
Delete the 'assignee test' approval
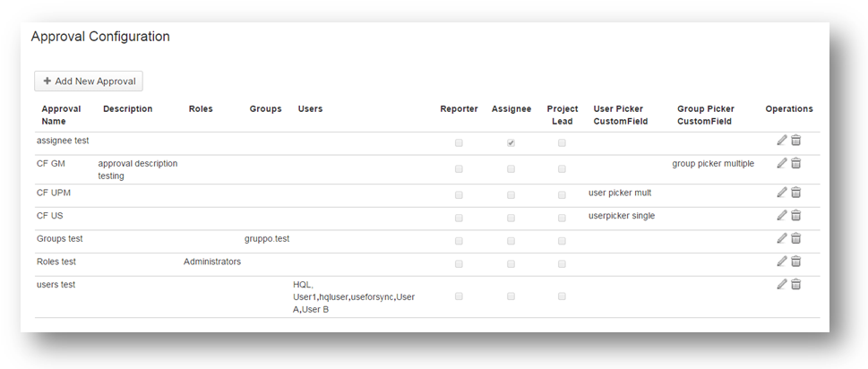pyautogui.click(x=795, y=141)
